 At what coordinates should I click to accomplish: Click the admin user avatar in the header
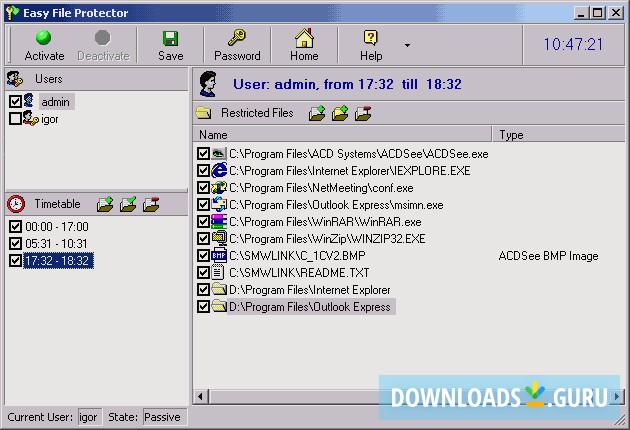point(208,84)
